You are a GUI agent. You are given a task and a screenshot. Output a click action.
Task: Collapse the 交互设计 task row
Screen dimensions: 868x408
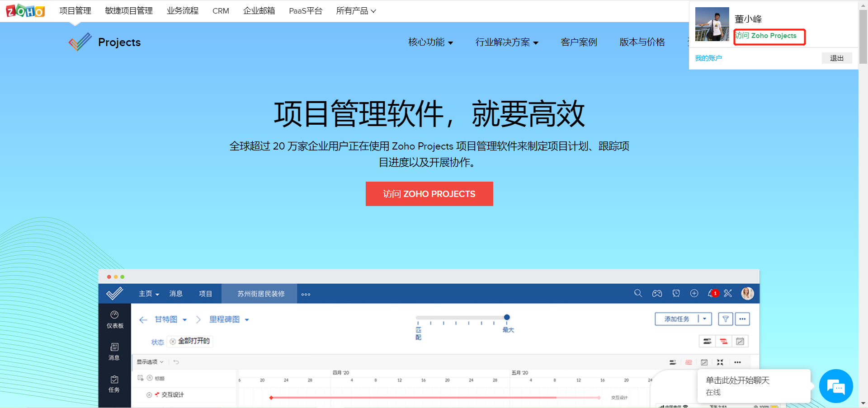[x=149, y=395]
